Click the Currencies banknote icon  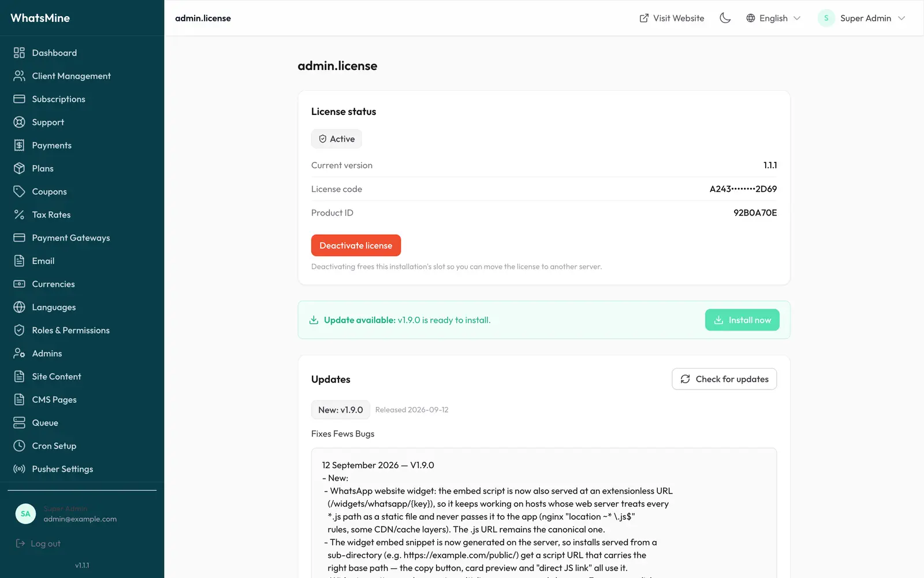click(x=19, y=284)
